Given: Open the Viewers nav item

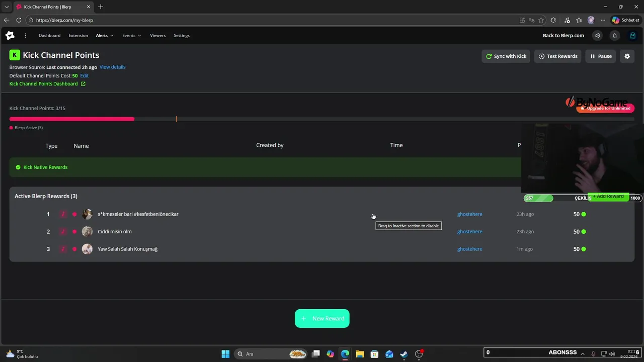Looking at the screenshot, I should point(157,36).
